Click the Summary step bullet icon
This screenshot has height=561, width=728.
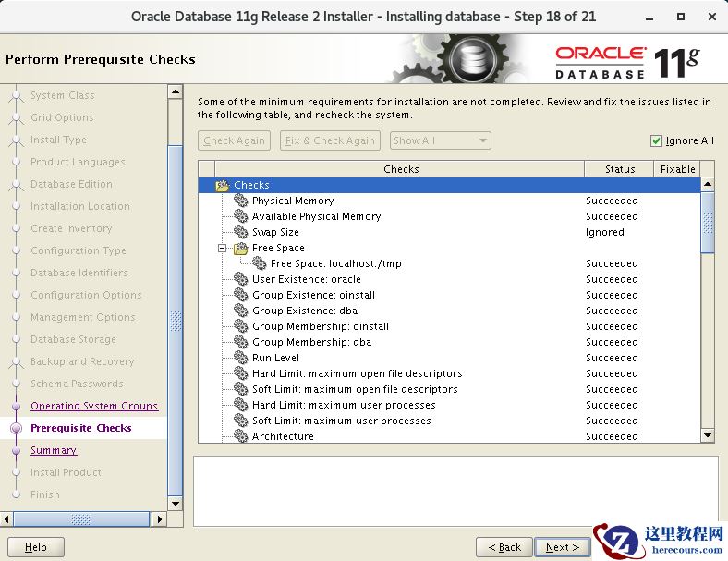coord(17,450)
